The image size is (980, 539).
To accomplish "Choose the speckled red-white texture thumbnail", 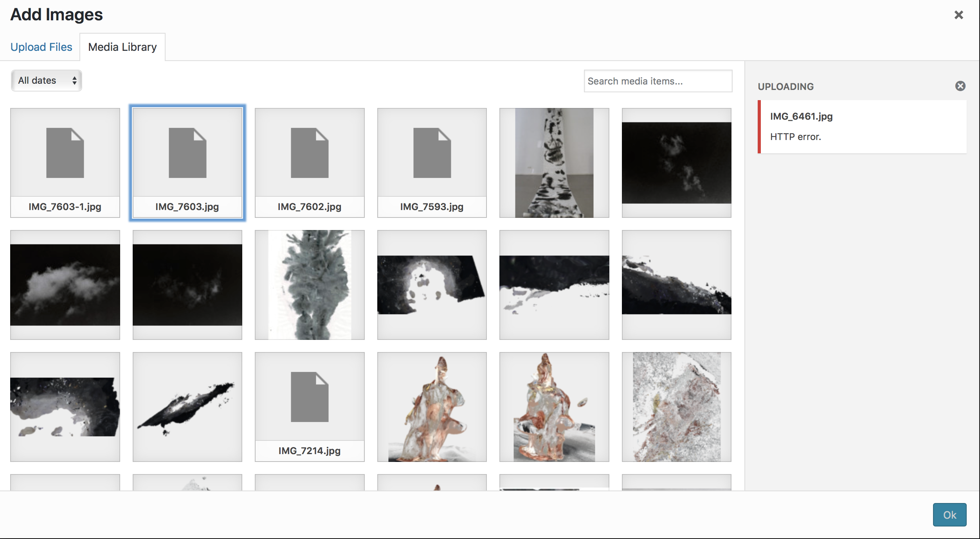I will pyautogui.click(x=676, y=407).
